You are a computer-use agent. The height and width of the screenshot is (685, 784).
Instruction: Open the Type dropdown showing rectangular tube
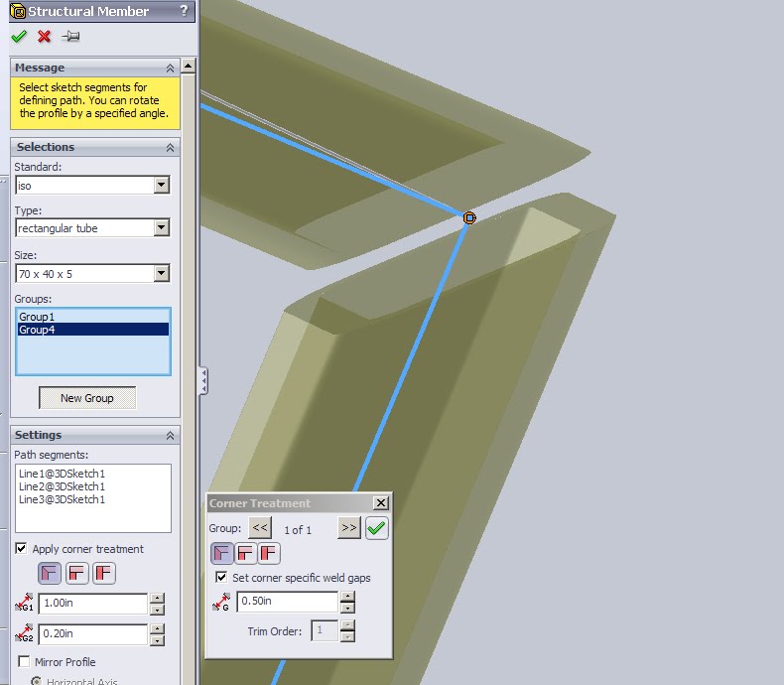point(161,228)
